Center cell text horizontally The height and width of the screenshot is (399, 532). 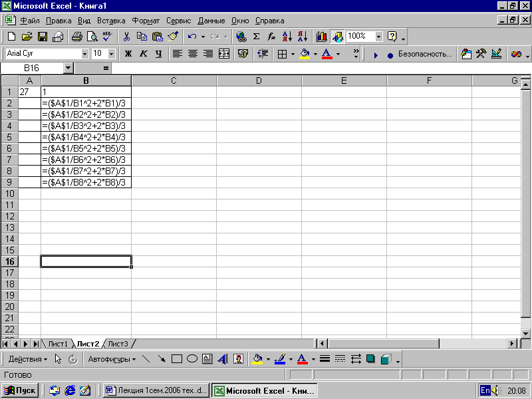click(x=193, y=54)
